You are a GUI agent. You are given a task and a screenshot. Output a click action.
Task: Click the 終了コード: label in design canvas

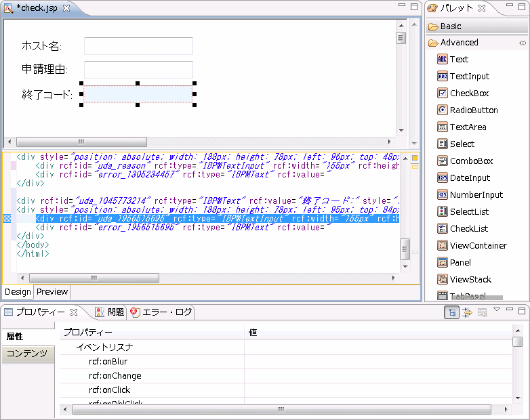pos(47,94)
